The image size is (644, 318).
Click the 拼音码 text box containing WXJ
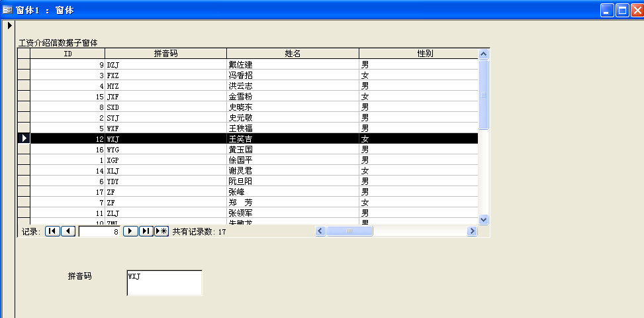[x=164, y=283]
